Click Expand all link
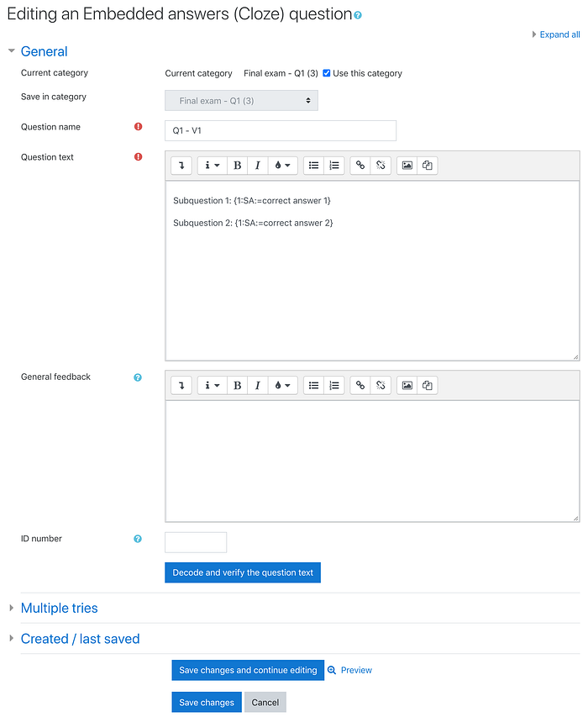 [x=559, y=34]
